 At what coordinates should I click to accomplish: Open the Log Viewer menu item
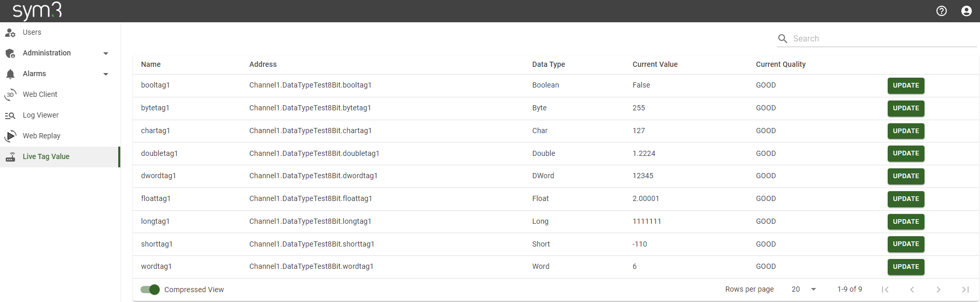click(x=40, y=116)
